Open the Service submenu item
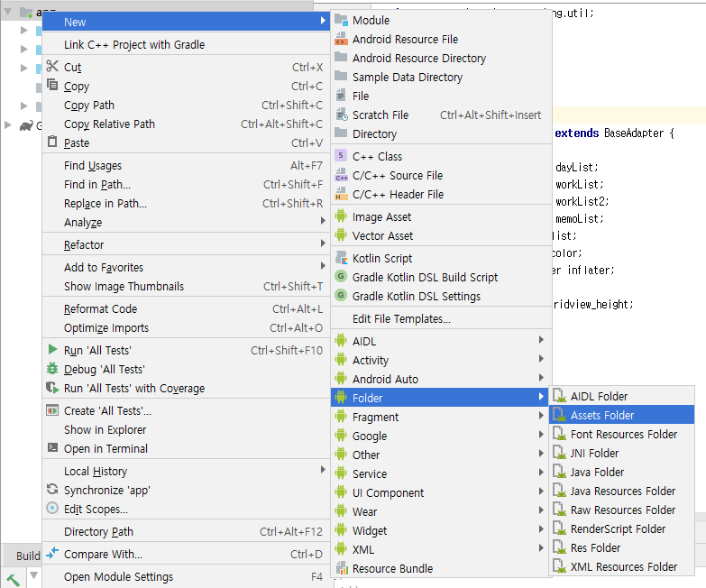The image size is (706, 588). (441, 473)
